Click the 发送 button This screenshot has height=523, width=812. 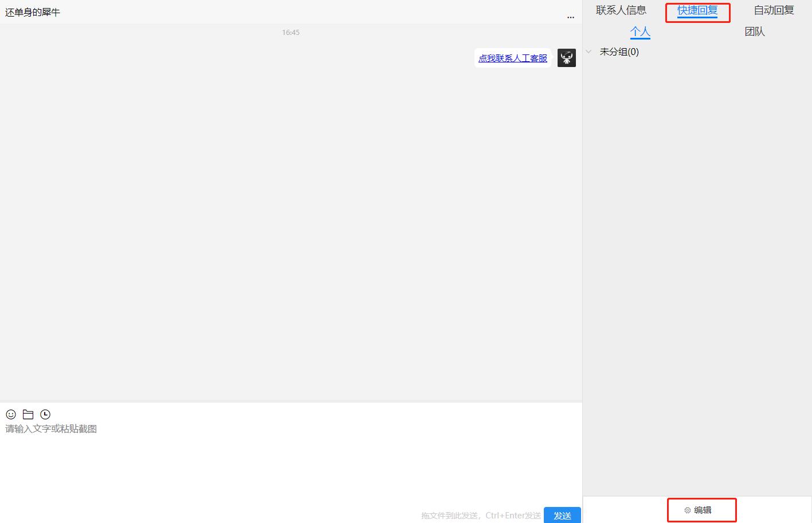tap(562, 515)
